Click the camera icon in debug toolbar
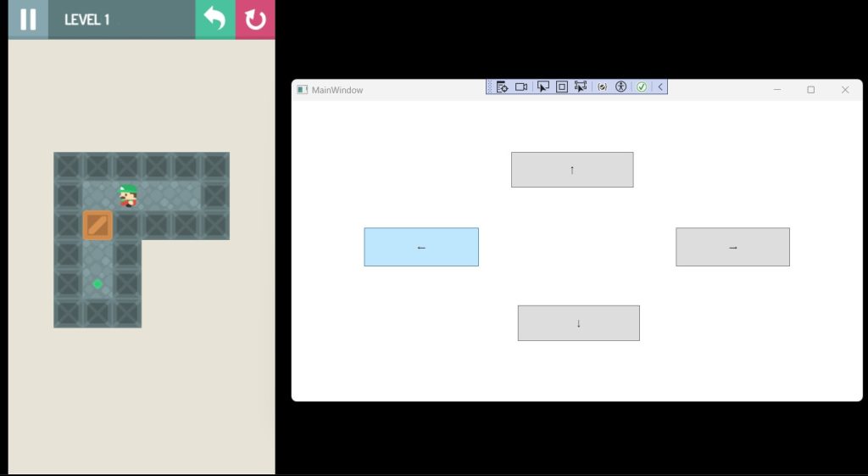 pyautogui.click(x=521, y=87)
